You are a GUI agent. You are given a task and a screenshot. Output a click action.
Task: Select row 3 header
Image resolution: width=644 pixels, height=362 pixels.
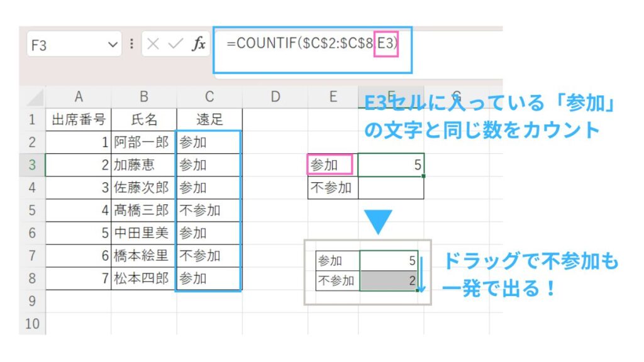pos(32,165)
